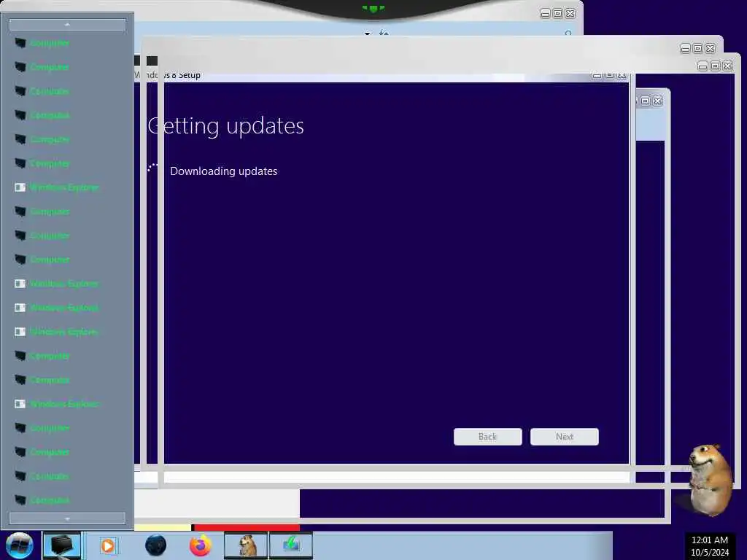747x560 pixels.
Task: Click the Next button in Windows 8 Setup
Action: coord(564,437)
